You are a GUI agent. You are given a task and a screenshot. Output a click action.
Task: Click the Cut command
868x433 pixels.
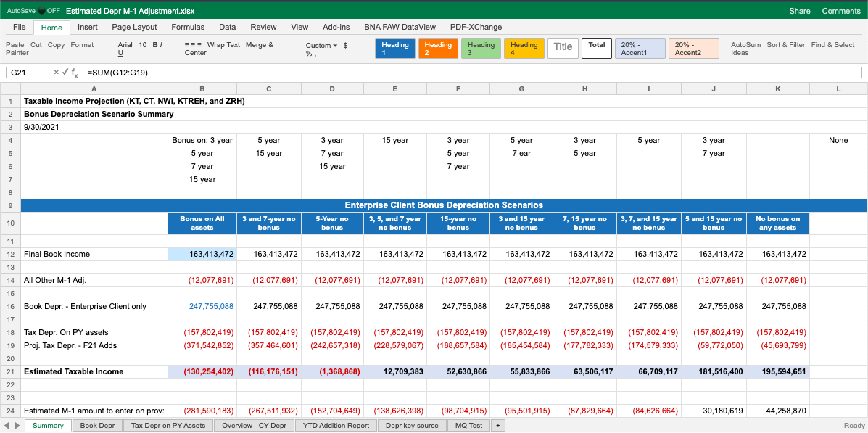[x=36, y=45]
